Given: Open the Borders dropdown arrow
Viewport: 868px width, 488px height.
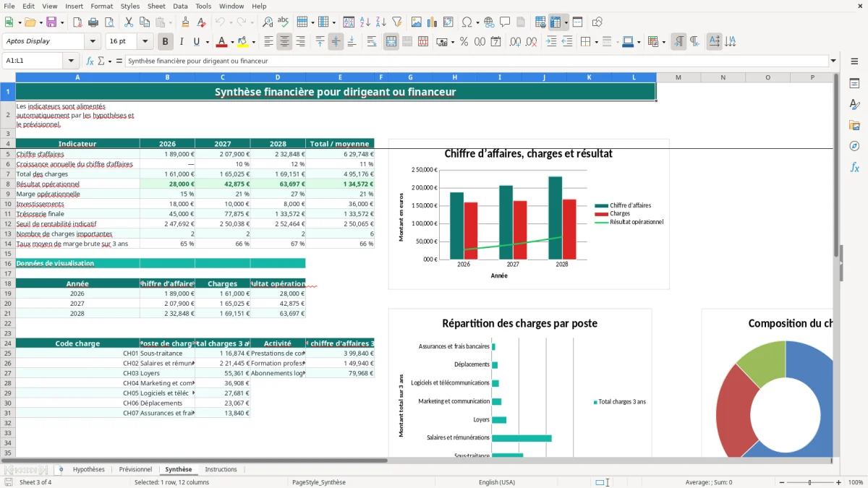Looking at the screenshot, I should click(596, 42).
